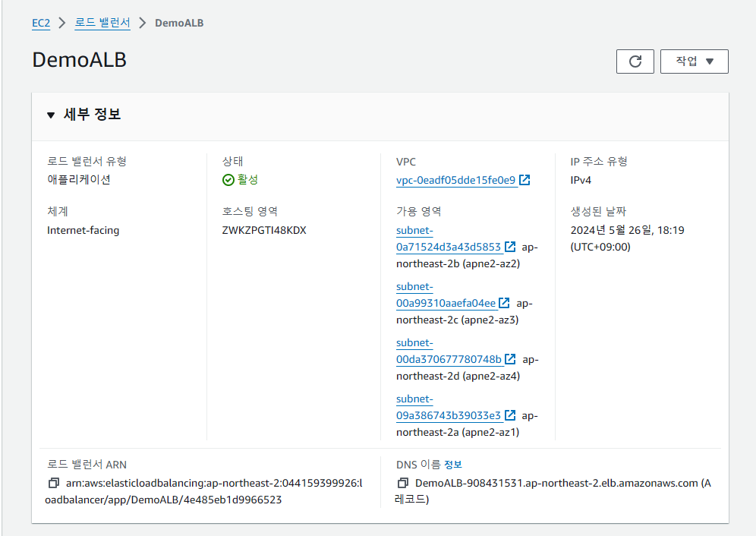Click DemoALB breadcrumb item
The width and height of the screenshot is (756, 536).
click(x=179, y=24)
